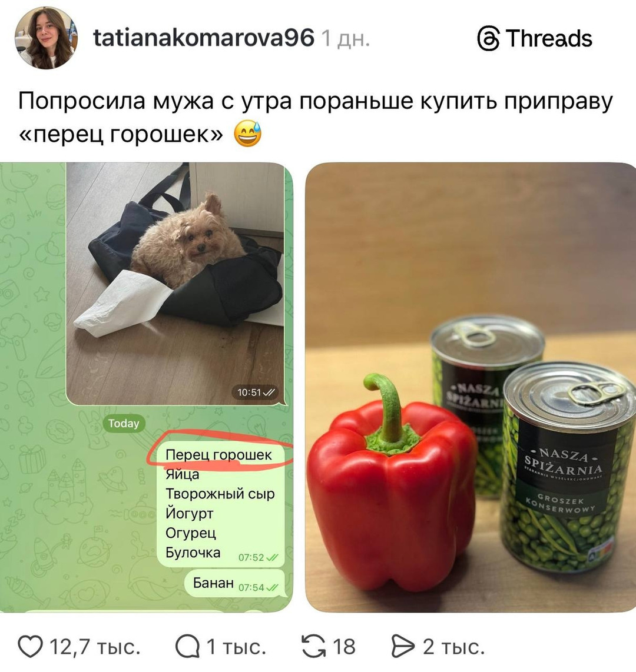Open tatianakomarova96 username link
Screen dimensions: 636x672
click(204, 38)
